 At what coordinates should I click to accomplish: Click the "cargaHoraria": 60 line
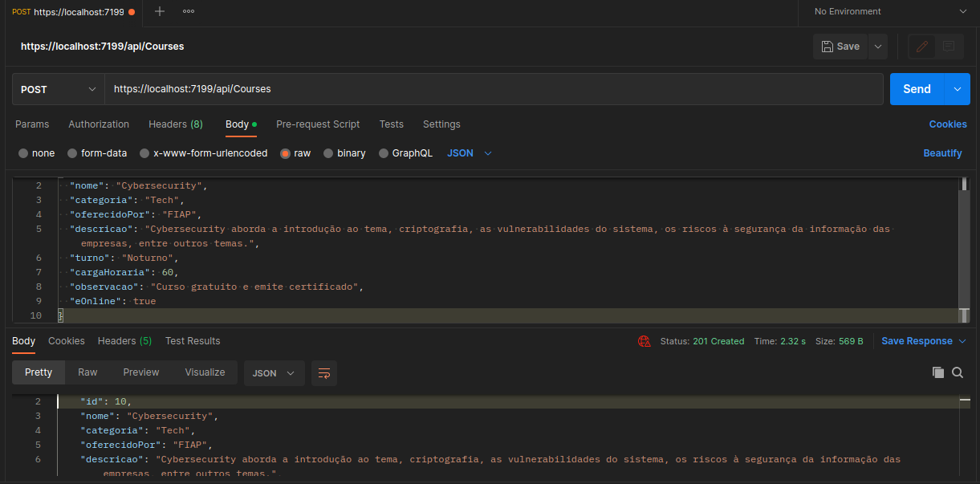[124, 272]
